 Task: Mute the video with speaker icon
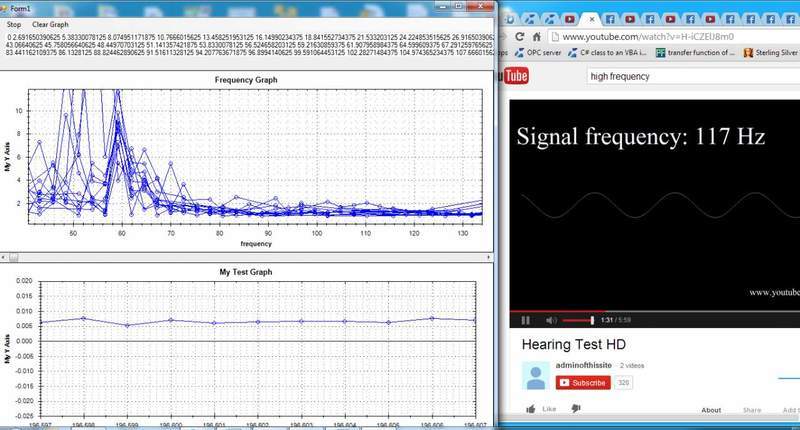551,320
